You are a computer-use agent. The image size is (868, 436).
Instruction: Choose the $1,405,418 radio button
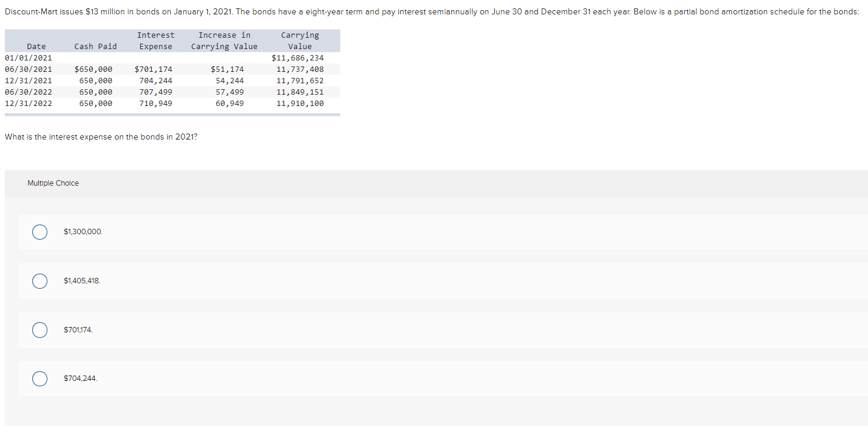40,281
